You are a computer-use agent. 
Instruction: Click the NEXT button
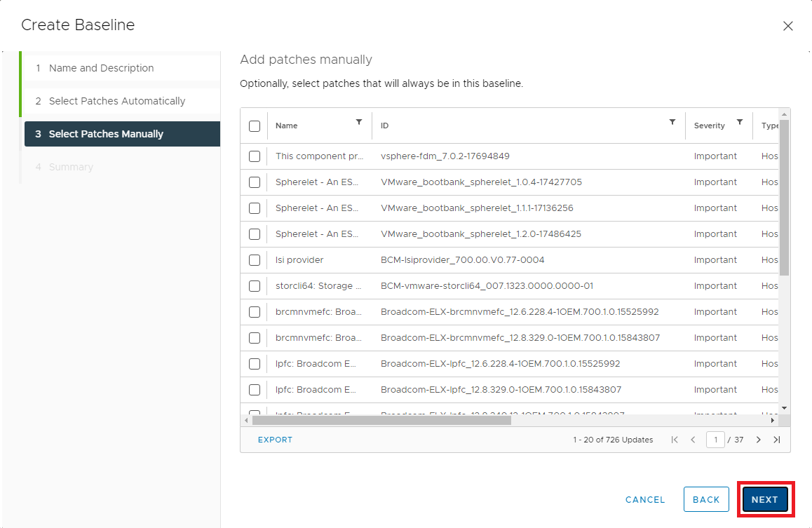764,500
